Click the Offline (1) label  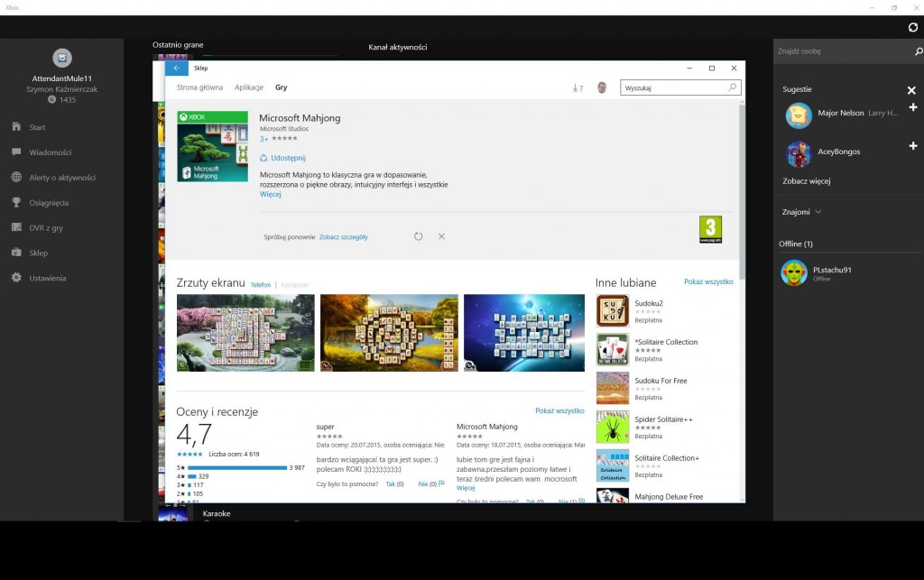[796, 244]
